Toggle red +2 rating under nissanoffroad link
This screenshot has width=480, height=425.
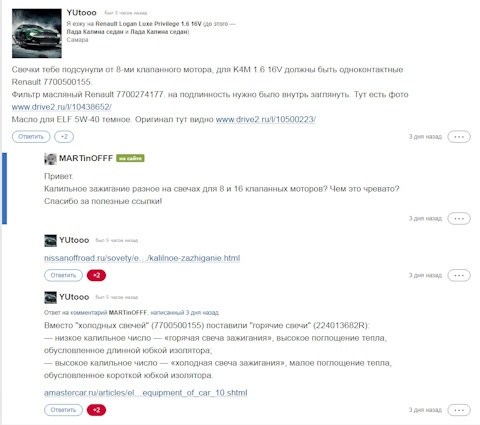[96, 275]
